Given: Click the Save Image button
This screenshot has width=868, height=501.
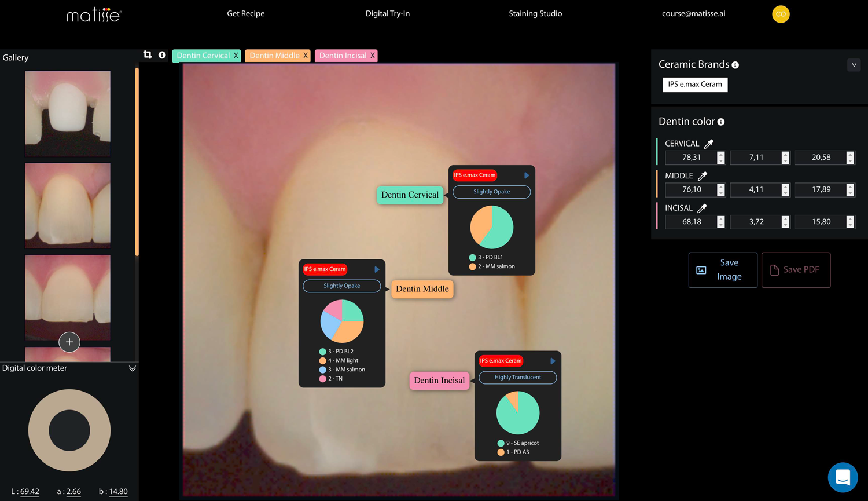Looking at the screenshot, I should pos(723,270).
